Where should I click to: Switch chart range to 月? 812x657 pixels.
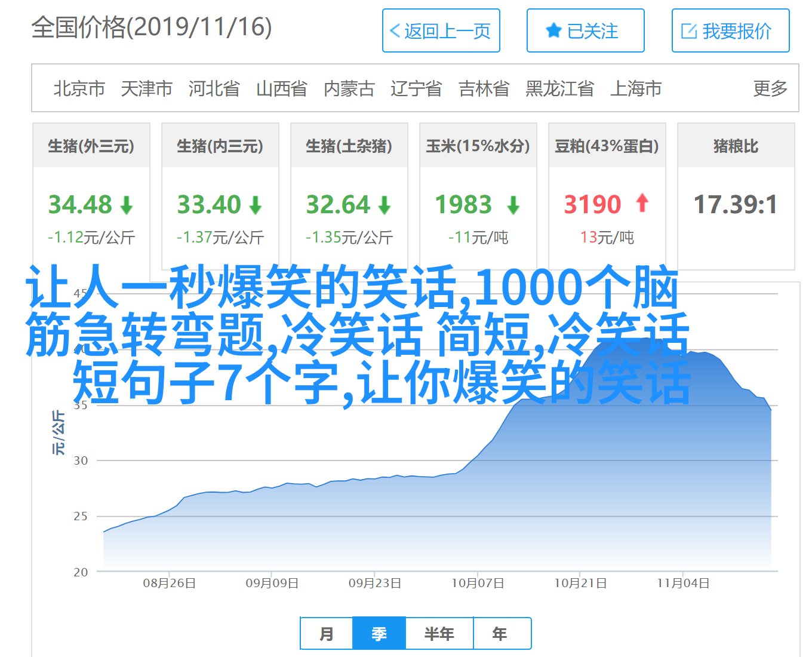point(327,634)
